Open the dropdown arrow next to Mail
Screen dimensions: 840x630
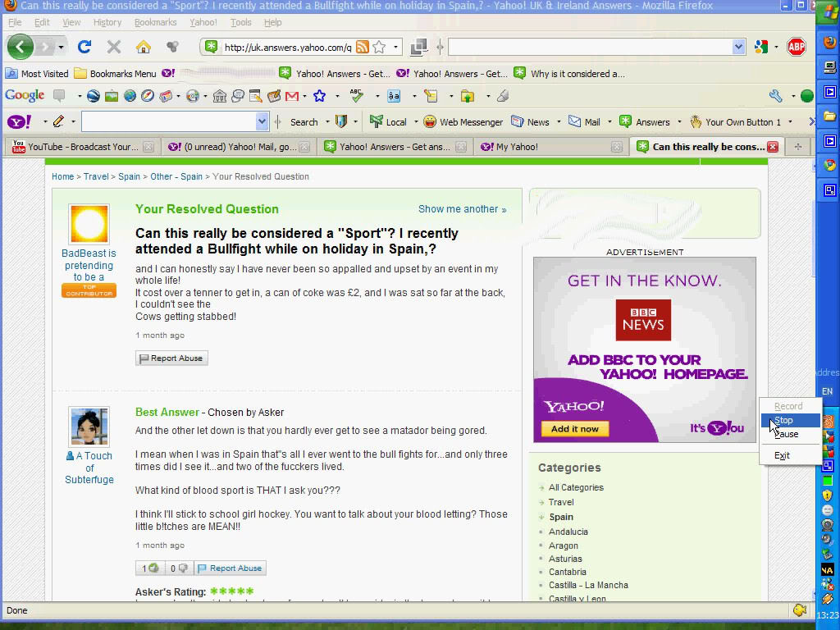[609, 122]
